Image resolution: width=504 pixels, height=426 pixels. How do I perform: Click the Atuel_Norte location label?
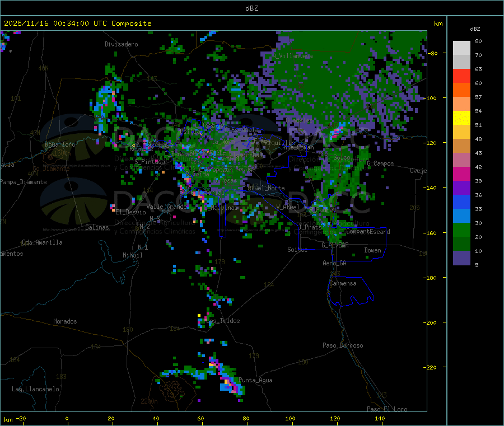click(x=266, y=188)
